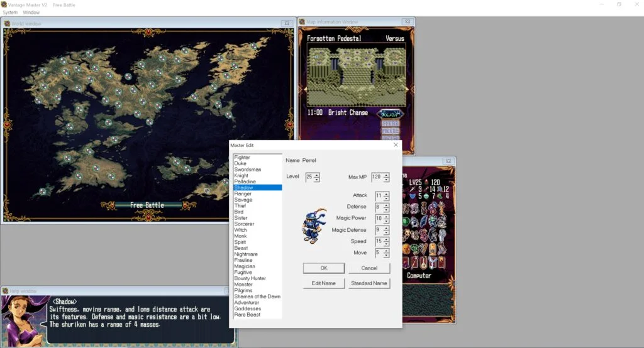The height and width of the screenshot is (348, 644).
Task: Select Monster in the master list
Action: tap(257, 285)
